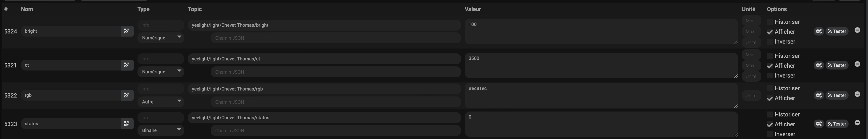Click the Chemin JSON field for rgb
This screenshot has width=868, height=139.
(335, 102)
